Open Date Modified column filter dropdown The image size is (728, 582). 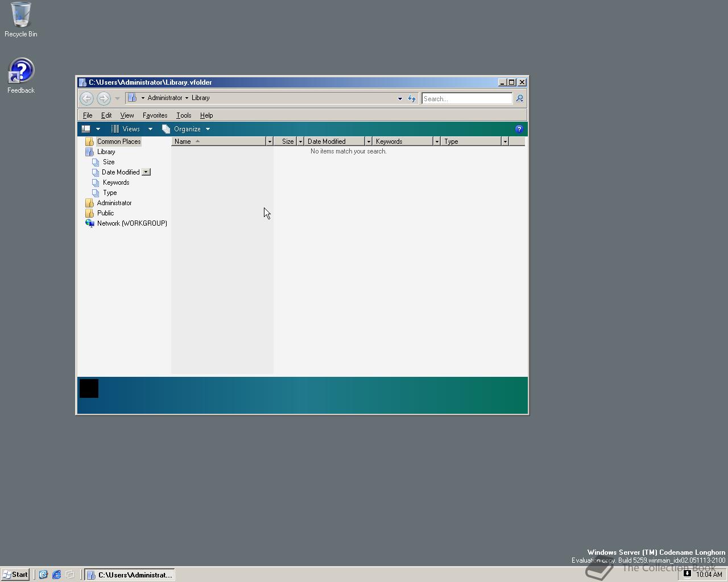tap(369, 142)
